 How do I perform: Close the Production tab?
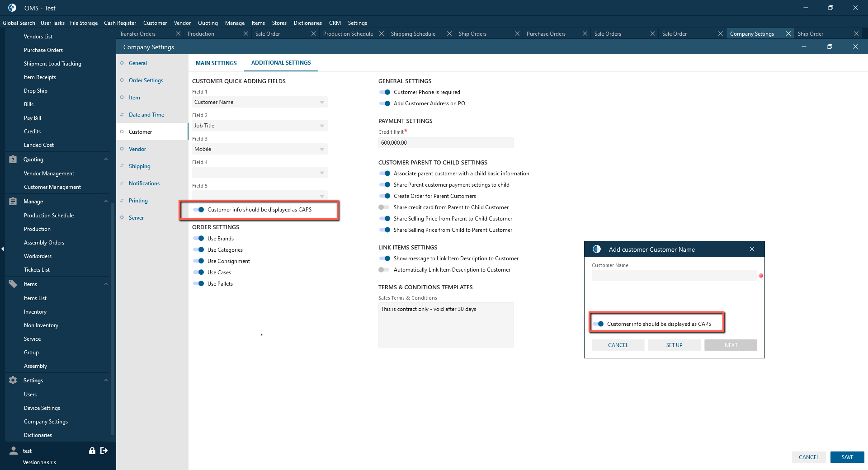[246, 33]
